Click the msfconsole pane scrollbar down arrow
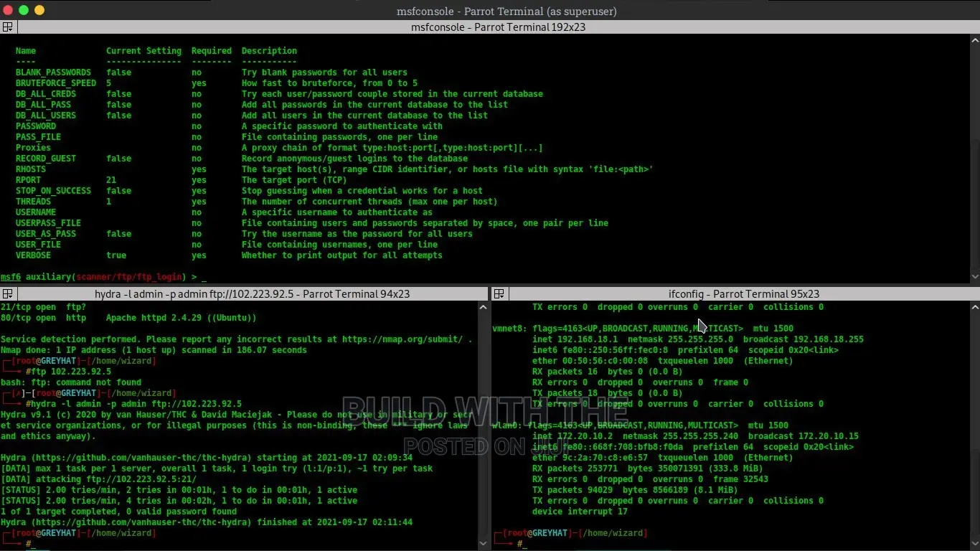The height and width of the screenshot is (551, 980). (974, 277)
